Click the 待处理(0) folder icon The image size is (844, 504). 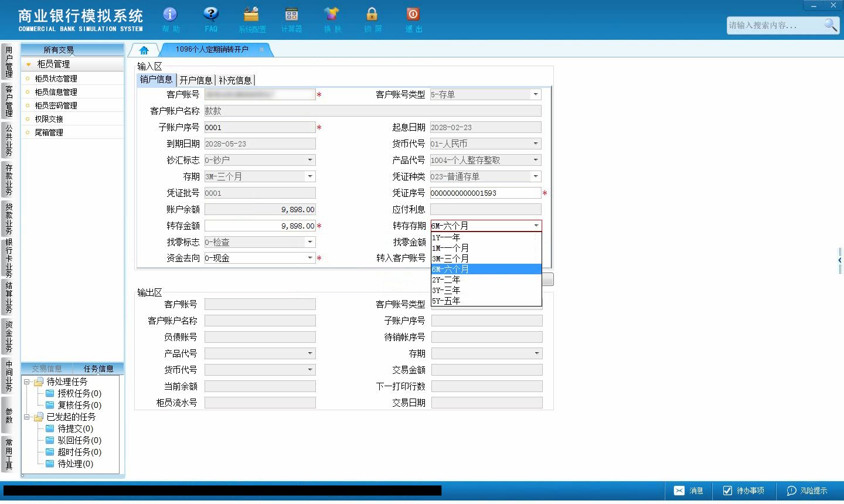pyautogui.click(x=50, y=464)
